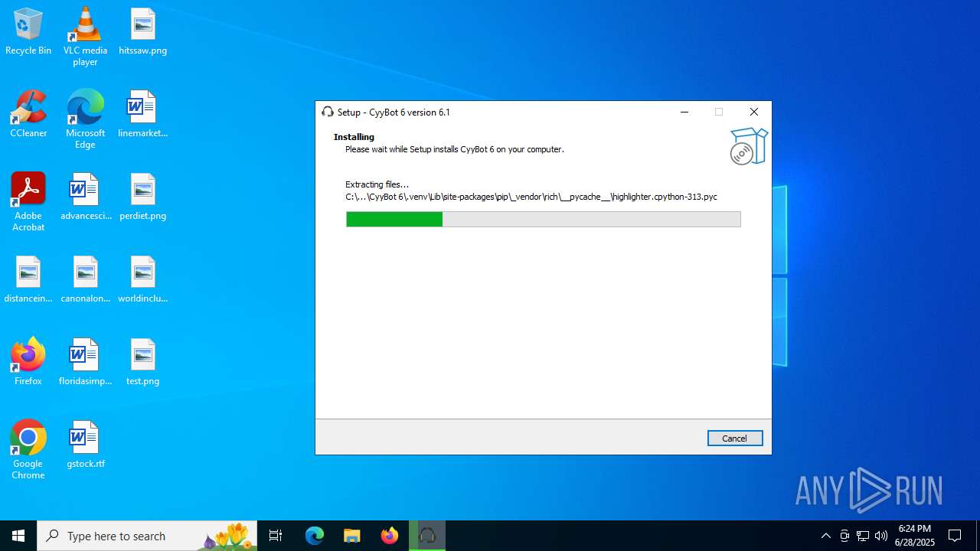Launch Edge from the taskbar
Viewport: 980px width, 551px height.
pos(315,536)
